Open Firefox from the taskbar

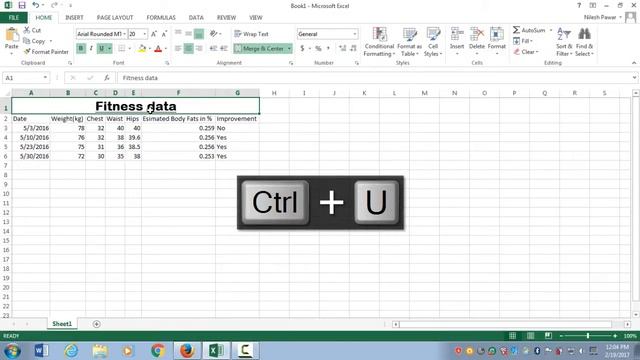[187, 350]
